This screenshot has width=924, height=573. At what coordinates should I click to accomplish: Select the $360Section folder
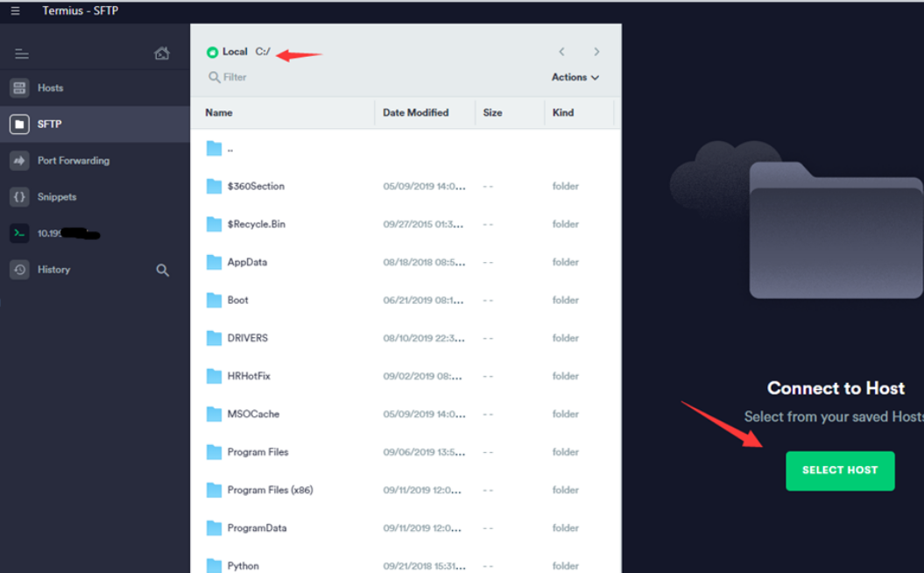406,187
